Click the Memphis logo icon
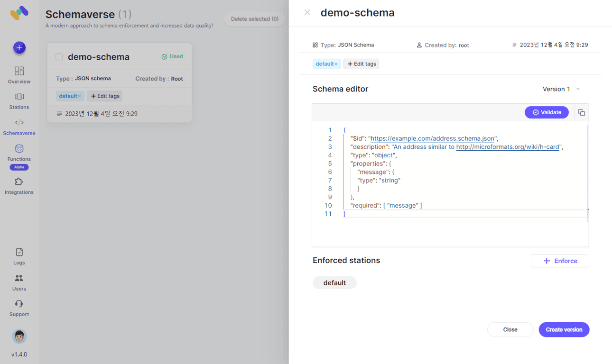 click(19, 13)
